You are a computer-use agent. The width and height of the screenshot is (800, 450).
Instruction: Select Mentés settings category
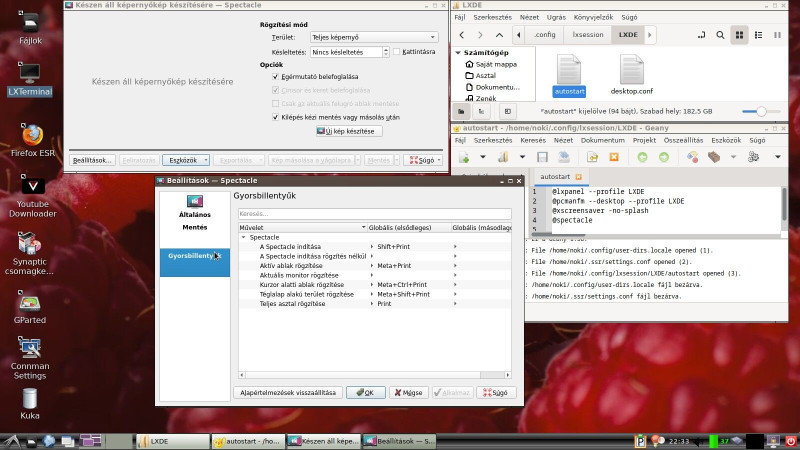194,228
